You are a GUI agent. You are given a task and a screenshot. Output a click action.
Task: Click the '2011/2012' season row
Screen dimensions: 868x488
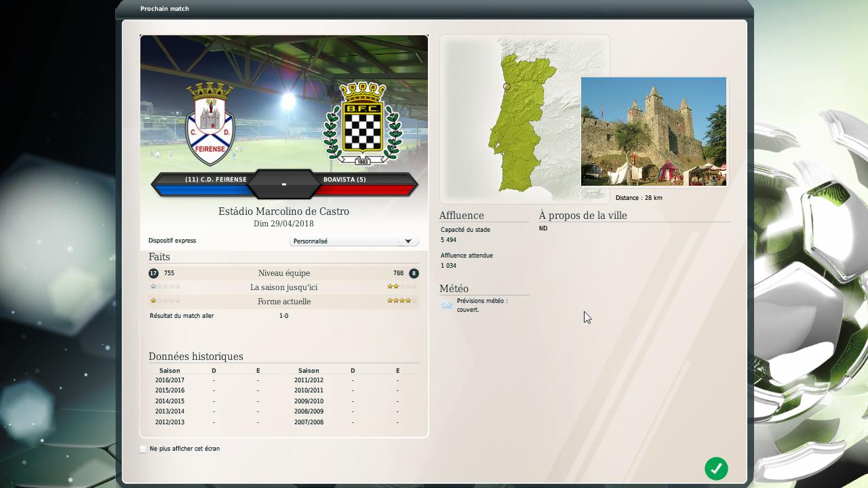(x=353, y=380)
